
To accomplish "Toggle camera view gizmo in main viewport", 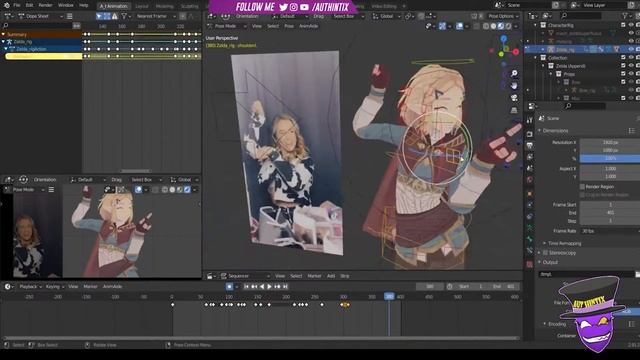I will [514, 98].
